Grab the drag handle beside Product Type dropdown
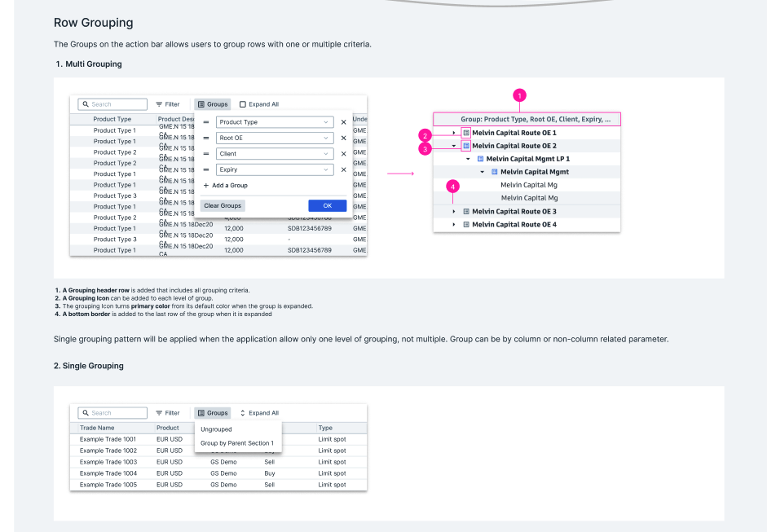This screenshot has width=776, height=532. (206, 122)
